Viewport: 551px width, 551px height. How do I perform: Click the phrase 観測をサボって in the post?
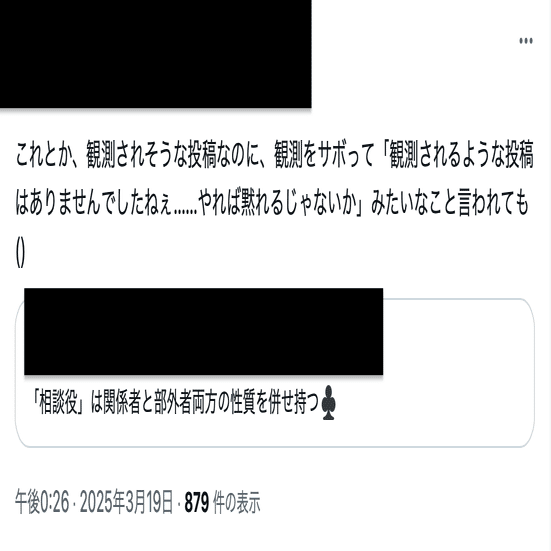pyautogui.click(x=323, y=155)
